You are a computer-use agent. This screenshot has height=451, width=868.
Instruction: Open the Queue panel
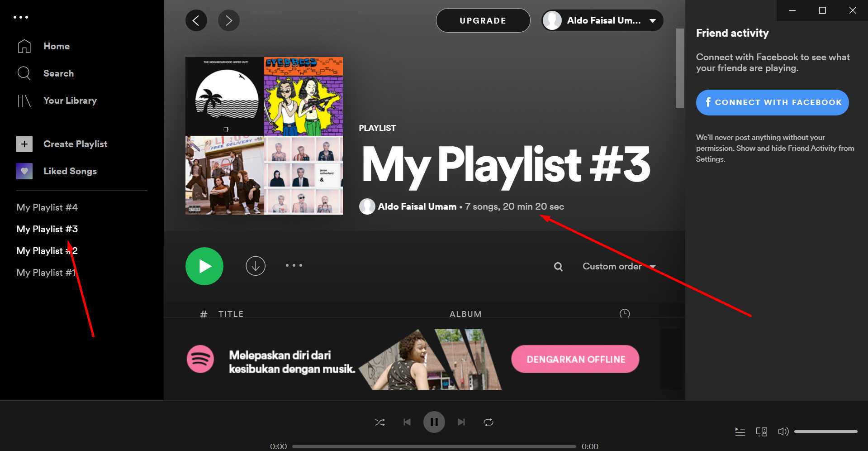click(x=740, y=432)
